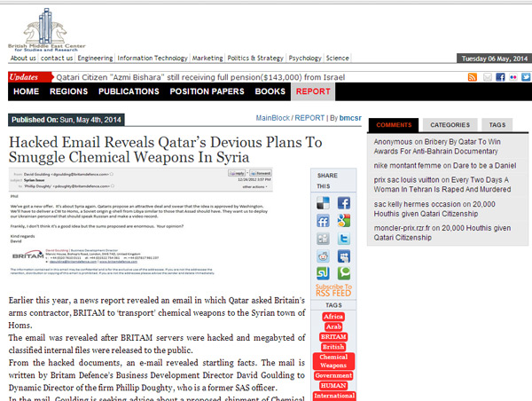Share via Google icon in share panel
The image size is (532, 401).
(x=344, y=221)
